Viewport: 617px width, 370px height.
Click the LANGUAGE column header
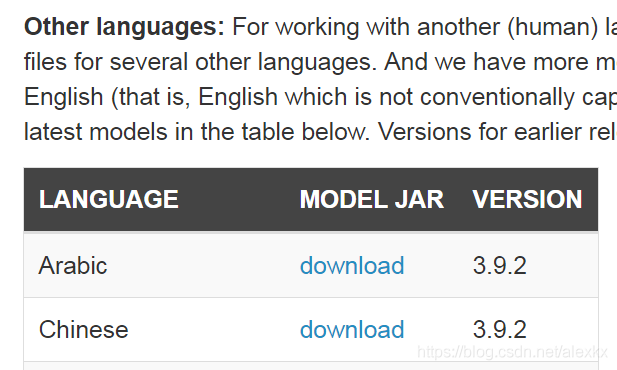[x=109, y=199]
